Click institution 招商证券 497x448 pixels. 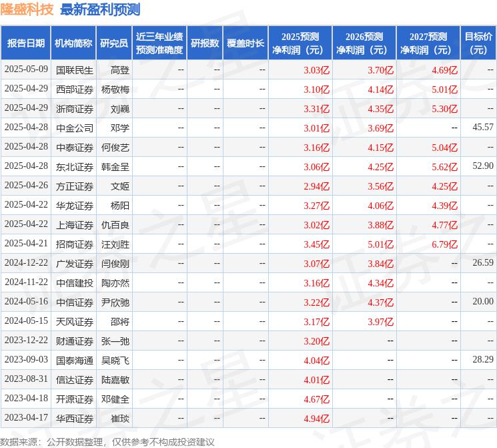point(75,244)
